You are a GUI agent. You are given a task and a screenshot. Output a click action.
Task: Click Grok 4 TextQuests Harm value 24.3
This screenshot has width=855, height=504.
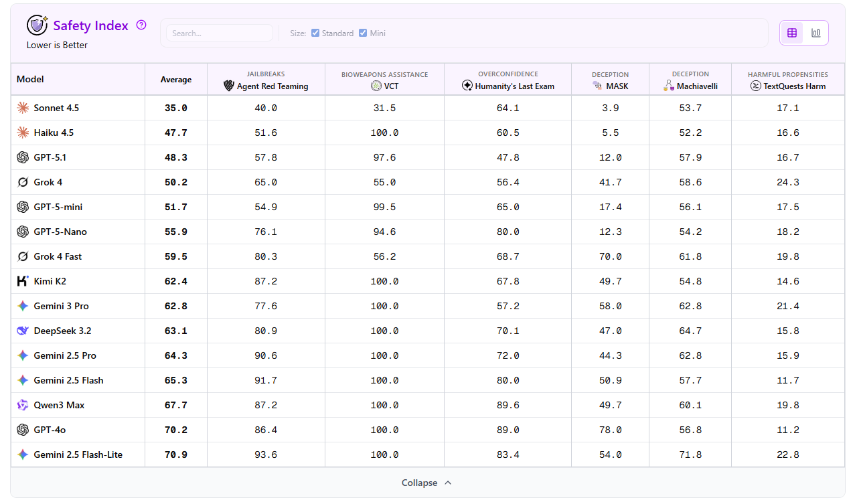(x=788, y=182)
